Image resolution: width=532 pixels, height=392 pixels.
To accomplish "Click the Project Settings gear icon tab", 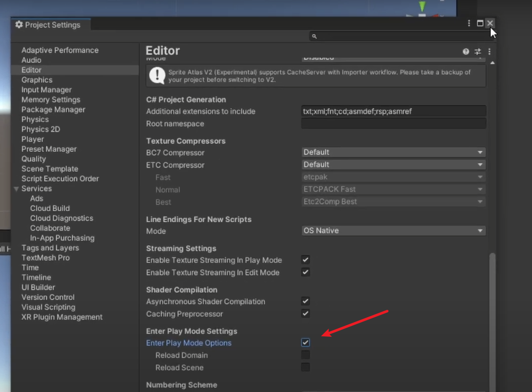I will [x=19, y=25].
